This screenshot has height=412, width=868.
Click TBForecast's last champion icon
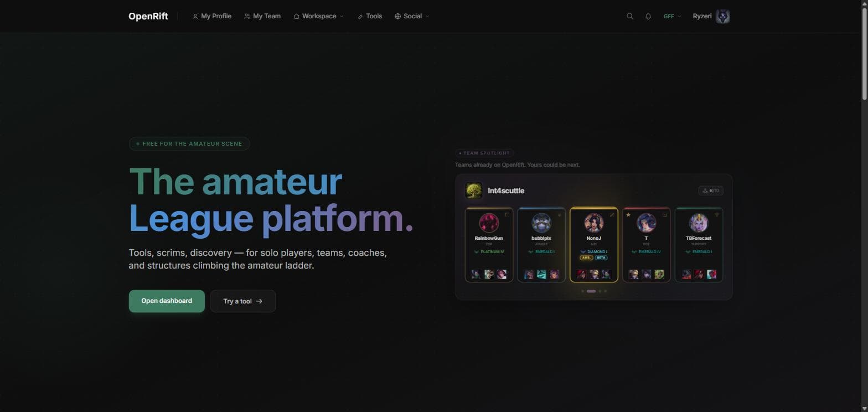[x=711, y=275]
